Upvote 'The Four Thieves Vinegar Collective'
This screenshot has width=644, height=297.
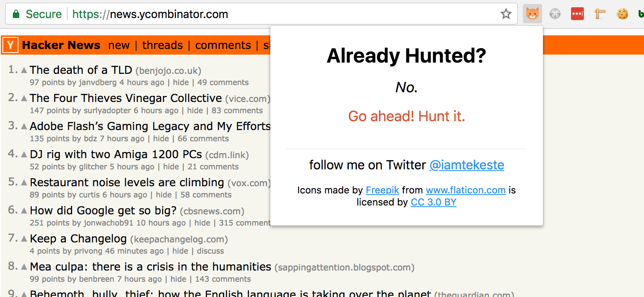[x=24, y=98]
